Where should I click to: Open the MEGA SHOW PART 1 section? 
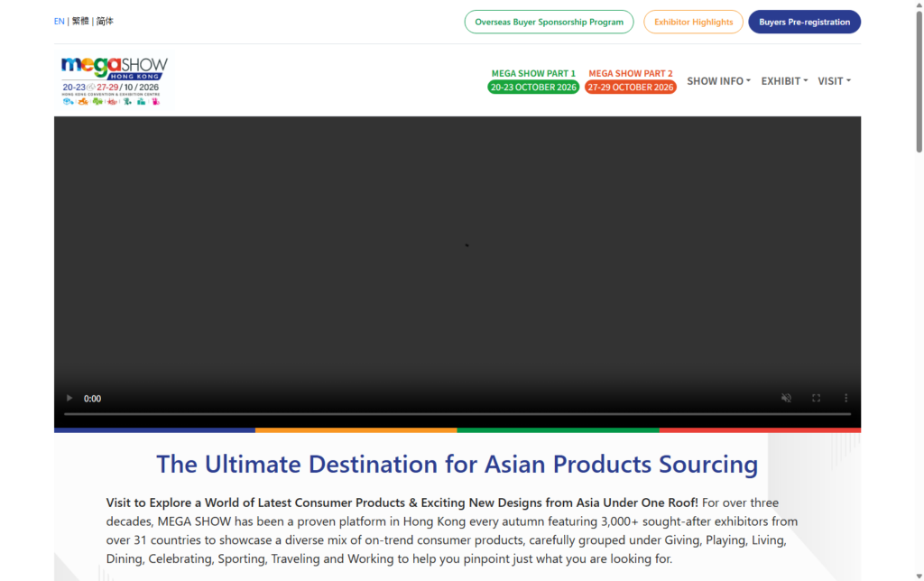(533, 73)
